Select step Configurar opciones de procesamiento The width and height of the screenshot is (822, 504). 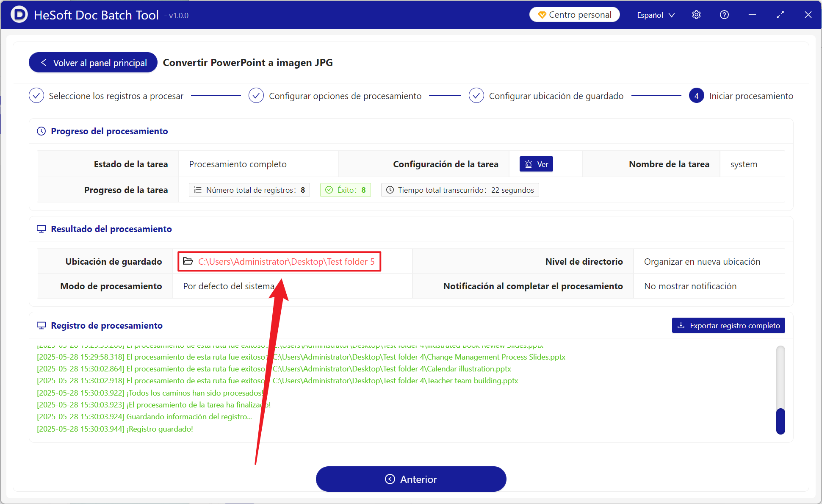click(345, 96)
